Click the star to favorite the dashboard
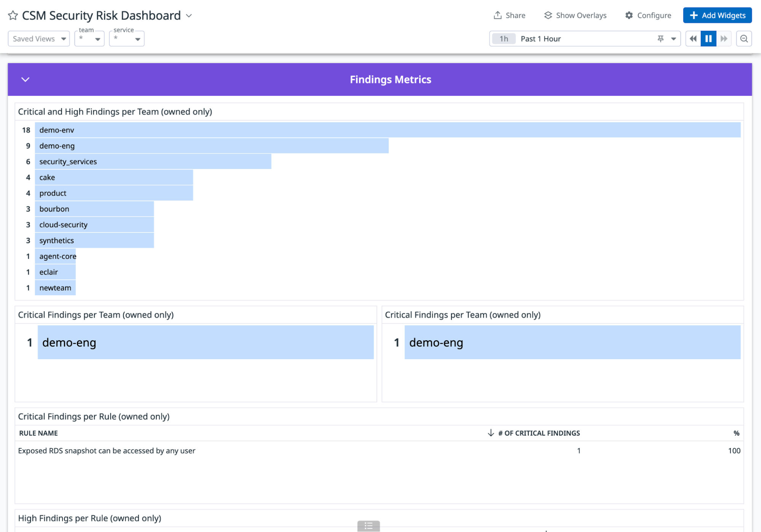The height and width of the screenshot is (532, 761). [13, 15]
